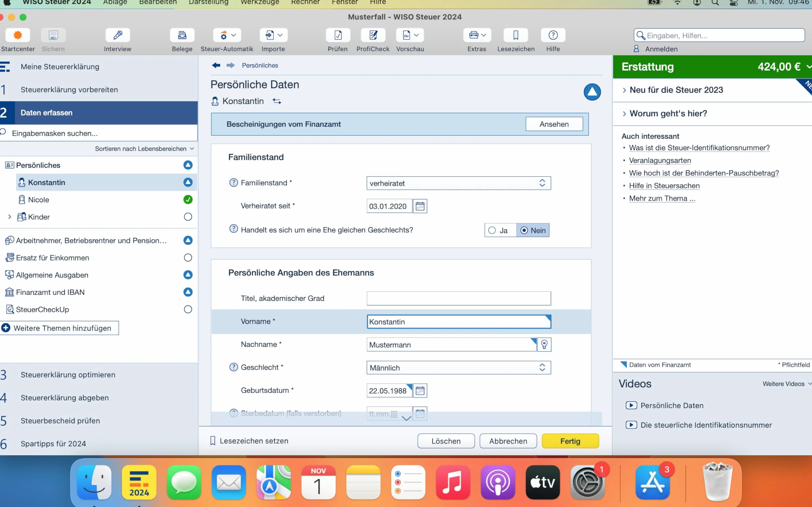This screenshot has height=507, width=812.
Task: Open help for Familienstand field
Action: [234, 183]
